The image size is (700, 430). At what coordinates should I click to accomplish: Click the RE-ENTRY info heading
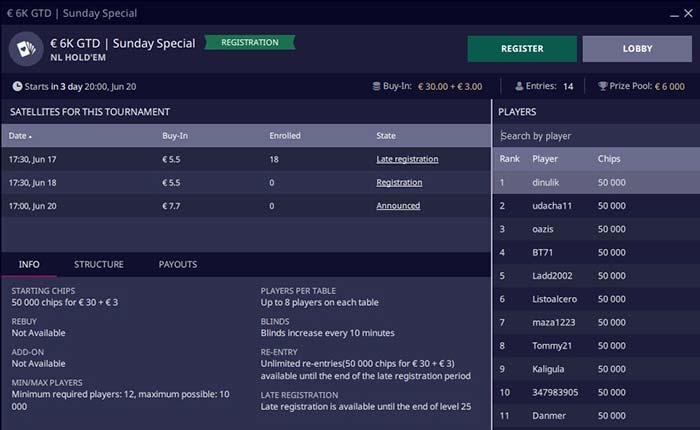[279, 352]
